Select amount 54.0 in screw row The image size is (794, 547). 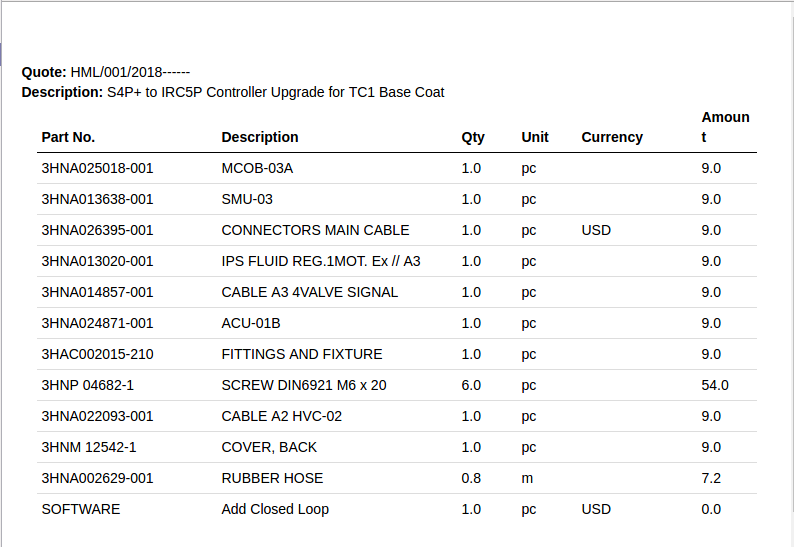(x=715, y=385)
